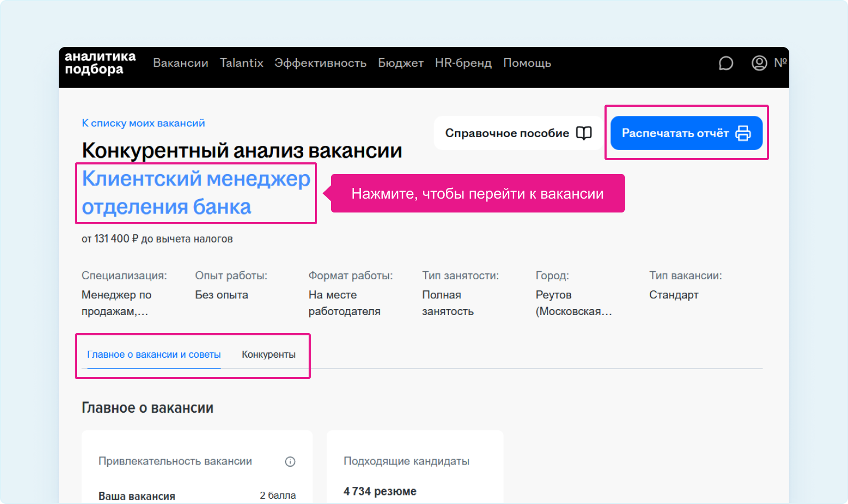The height and width of the screenshot is (504, 848).
Task: Go to Talantix in top navigation
Action: 241,63
